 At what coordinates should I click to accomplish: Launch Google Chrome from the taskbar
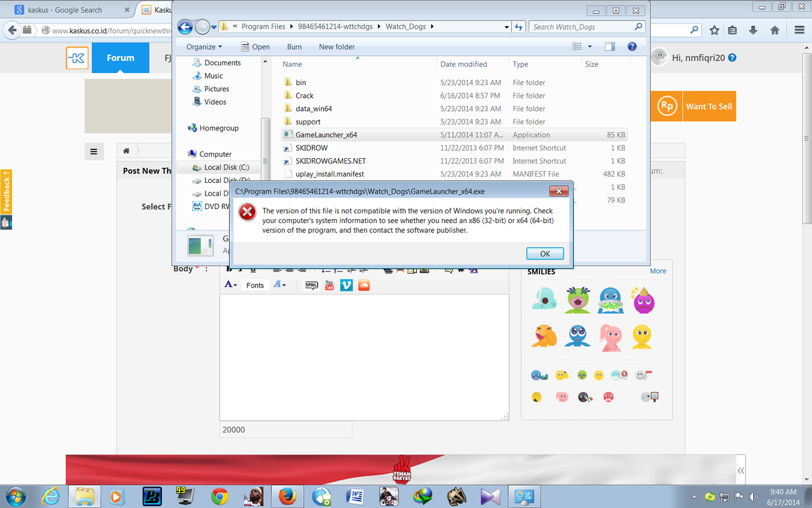(219, 497)
